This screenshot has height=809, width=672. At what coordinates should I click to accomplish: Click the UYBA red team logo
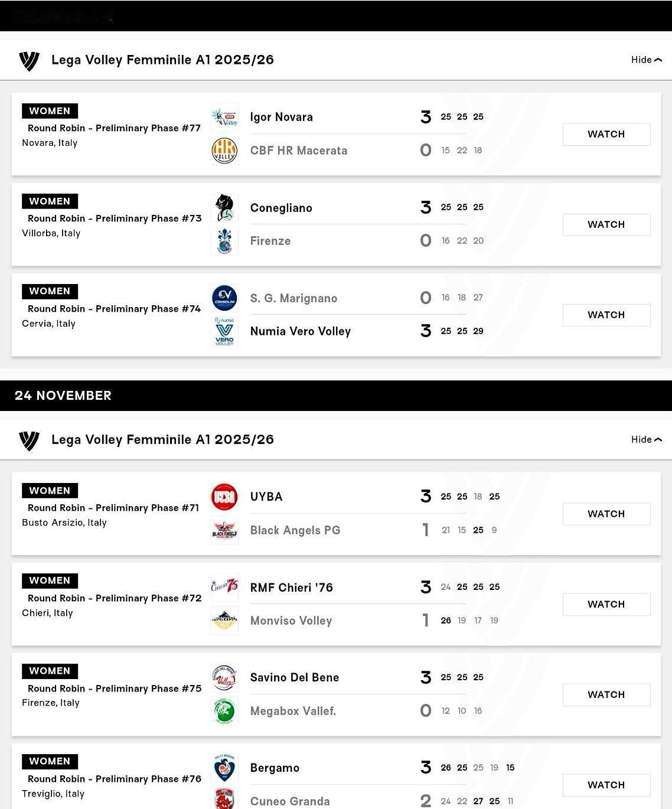[224, 497]
